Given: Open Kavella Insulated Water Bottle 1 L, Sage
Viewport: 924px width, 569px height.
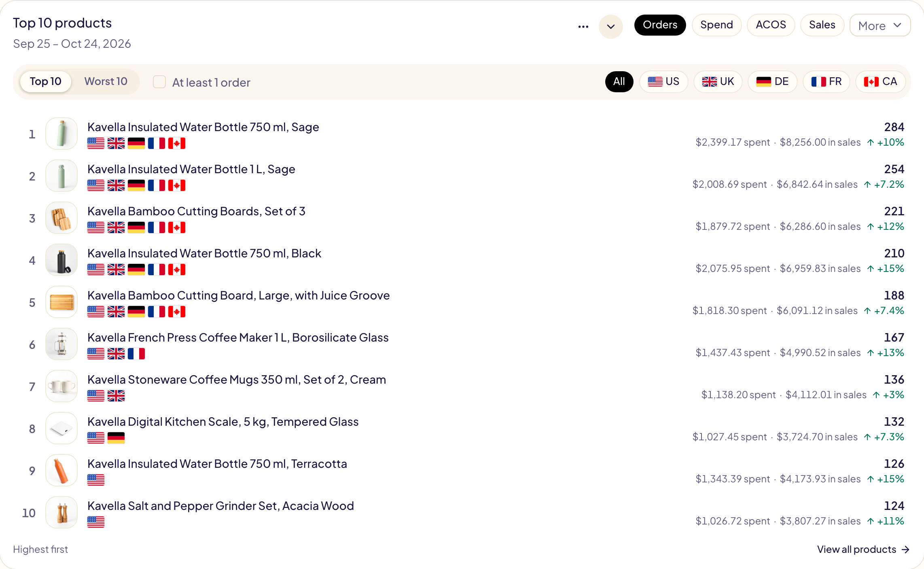Looking at the screenshot, I should tap(191, 169).
